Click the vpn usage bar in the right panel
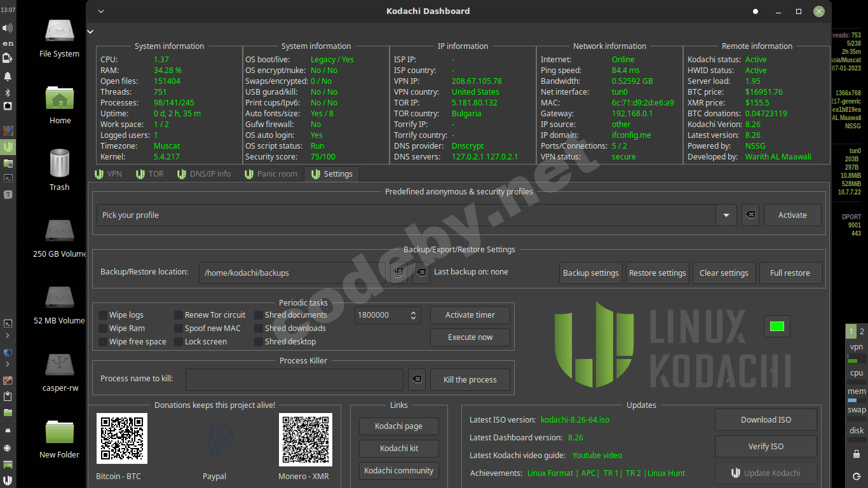Image resolution: width=868 pixels, height=488 pixels. click(857, 360)
